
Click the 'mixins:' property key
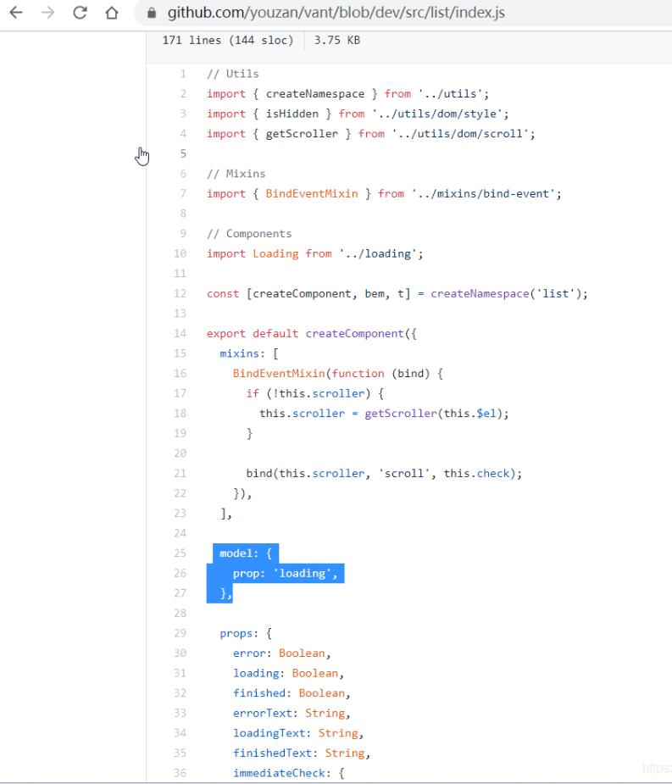pos(242,354)
